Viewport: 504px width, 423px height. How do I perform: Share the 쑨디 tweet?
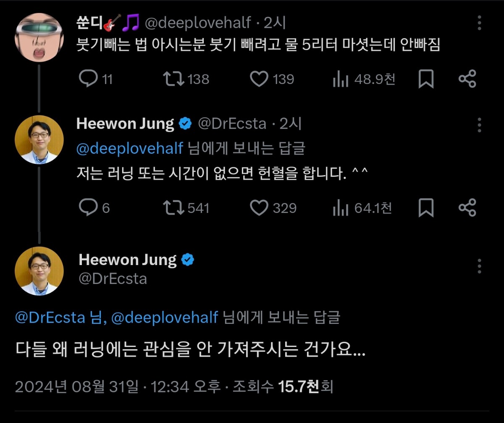click(x=467, y=79)
